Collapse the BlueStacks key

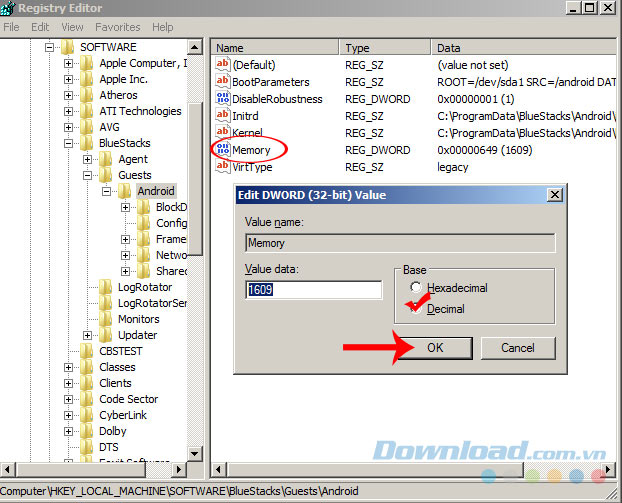[69, 144]
